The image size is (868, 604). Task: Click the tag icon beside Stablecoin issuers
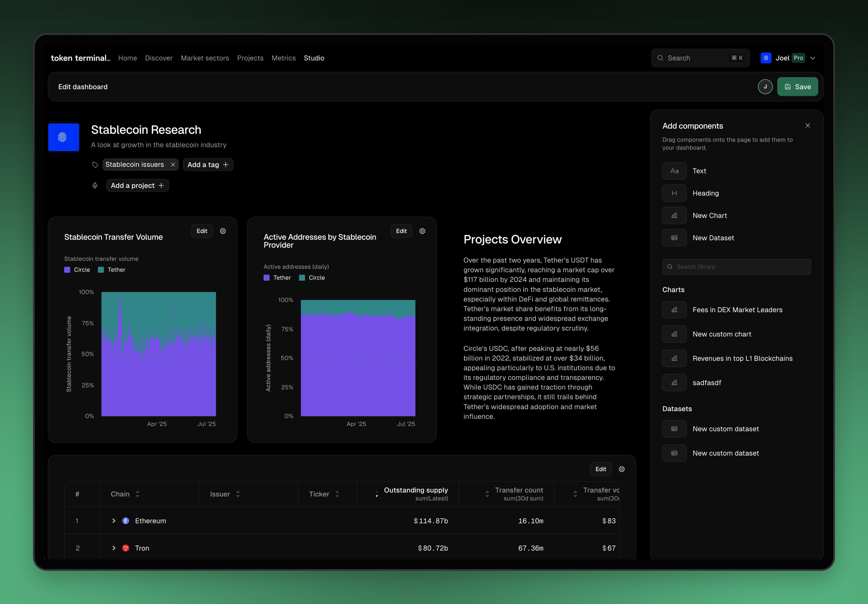(95, 164)
